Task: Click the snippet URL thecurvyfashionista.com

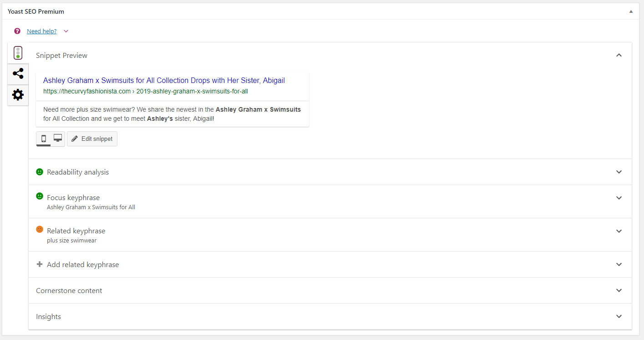Action: (146, 91)
